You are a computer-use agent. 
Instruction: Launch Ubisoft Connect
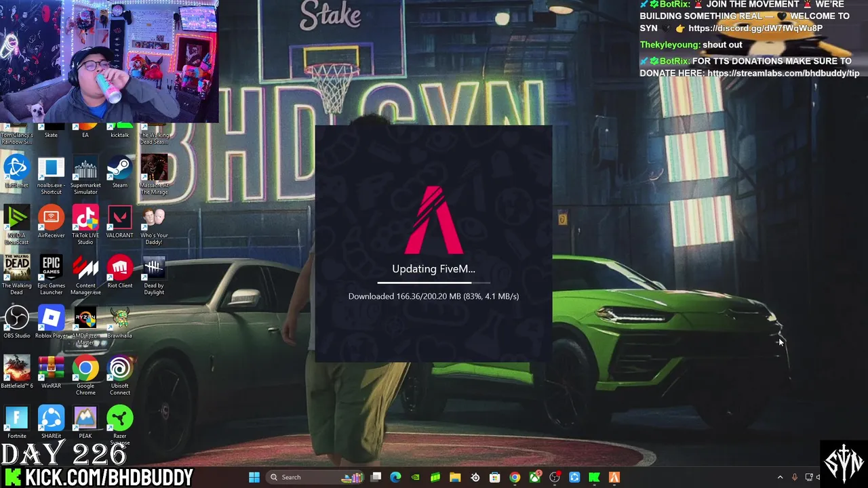[x=120, y=376]
